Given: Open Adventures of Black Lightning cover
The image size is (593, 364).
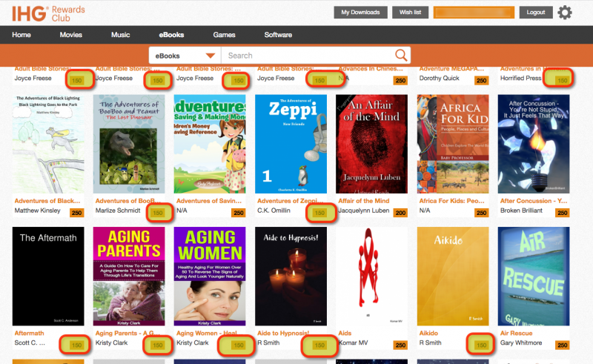Looking at the screenshot, I should point(48,144).
